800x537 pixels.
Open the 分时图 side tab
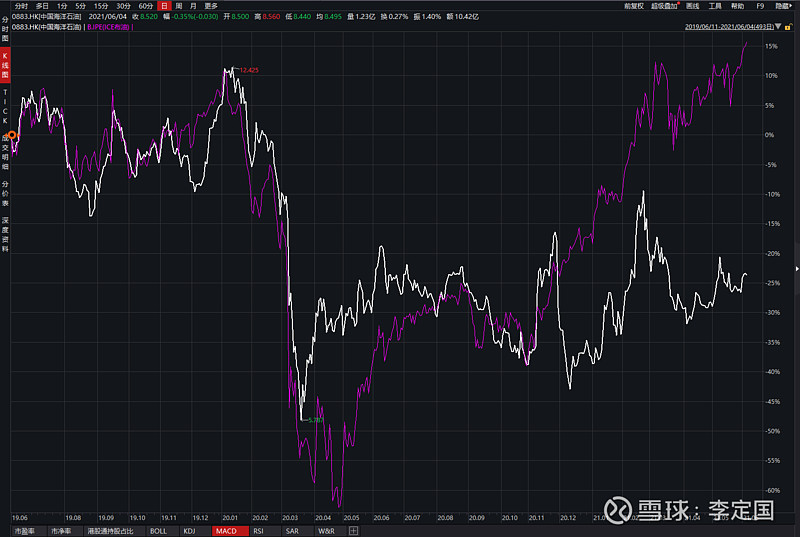[5, 29]
